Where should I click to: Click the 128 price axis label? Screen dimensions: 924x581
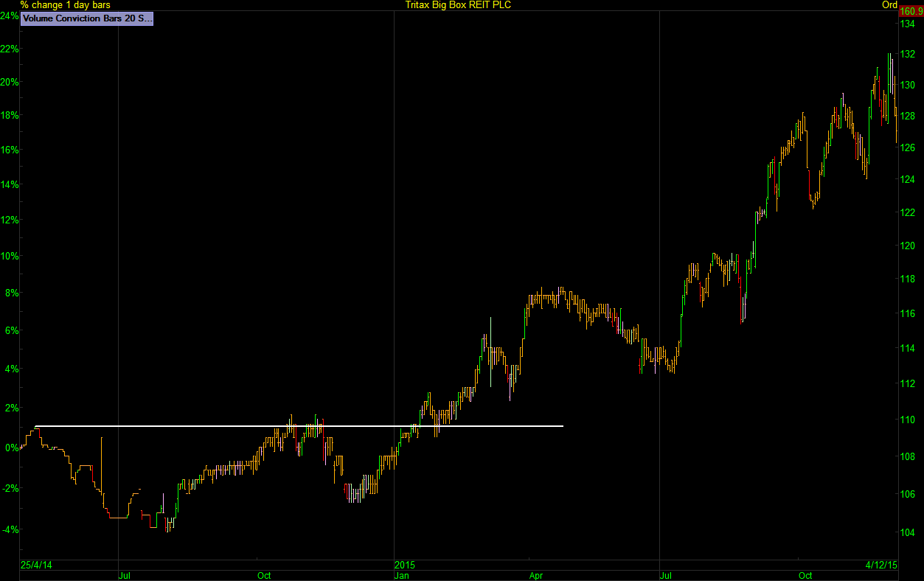pyautogui.click(x=907, y=116)
